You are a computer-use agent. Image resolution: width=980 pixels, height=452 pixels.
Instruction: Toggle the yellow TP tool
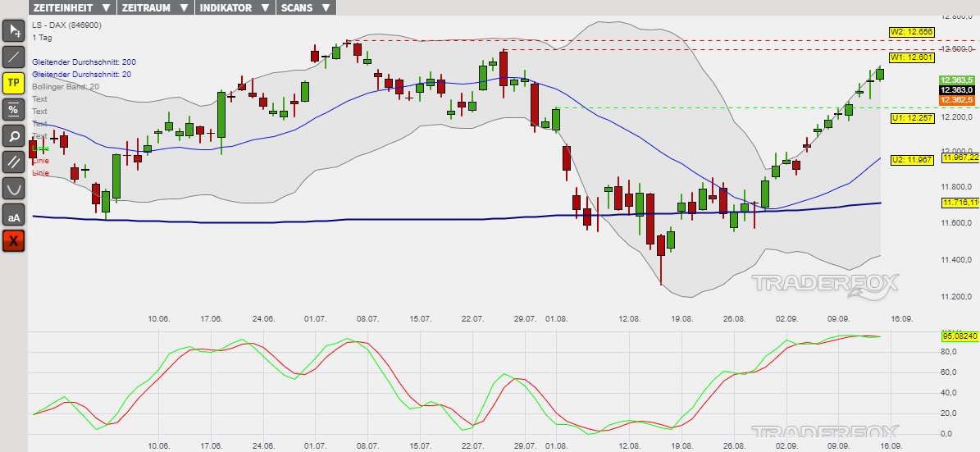pyautogui.click(x=14, y=83)
